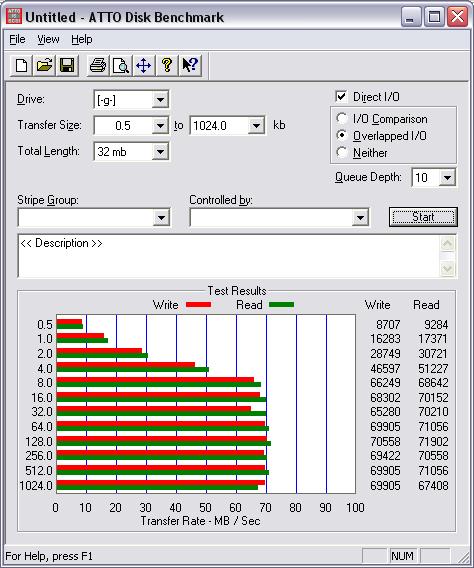The height and width of the screenshot is (568, 474).
Task: Click the read value 70210
Action: (433, 412)
